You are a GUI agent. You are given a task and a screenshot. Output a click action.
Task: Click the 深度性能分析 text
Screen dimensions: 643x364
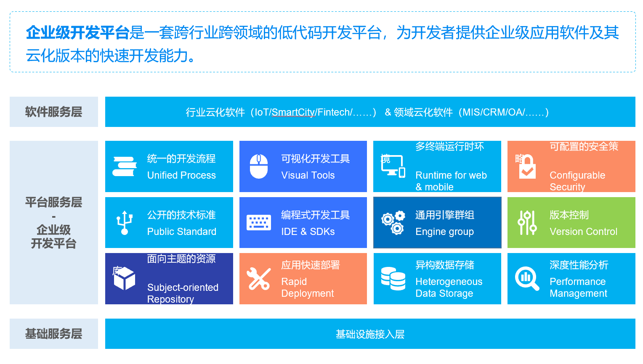[579, 265]
